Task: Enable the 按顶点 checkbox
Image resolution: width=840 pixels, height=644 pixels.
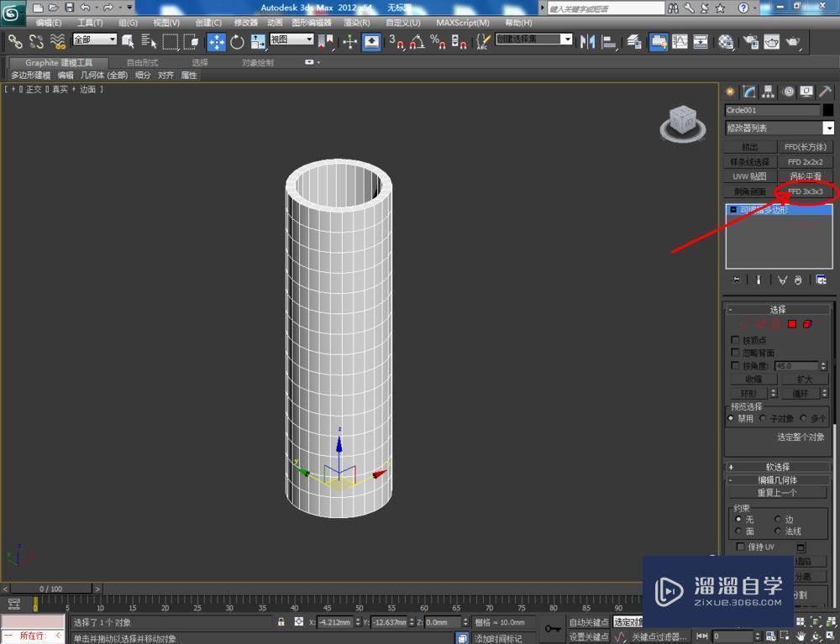Action: (x=736, y=340)
